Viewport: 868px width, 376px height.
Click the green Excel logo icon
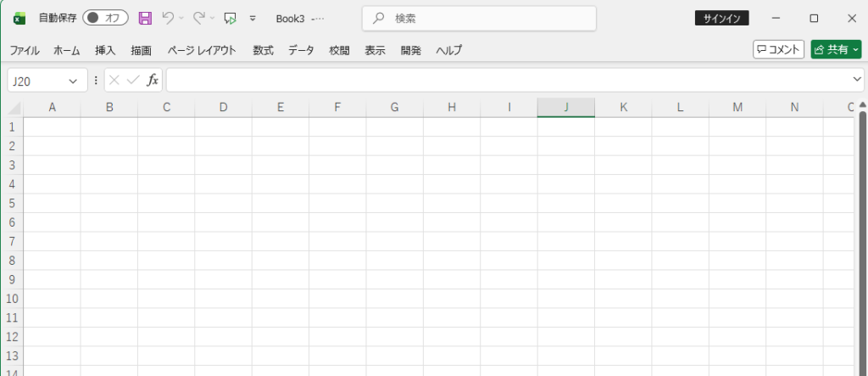tap(19, 18)
